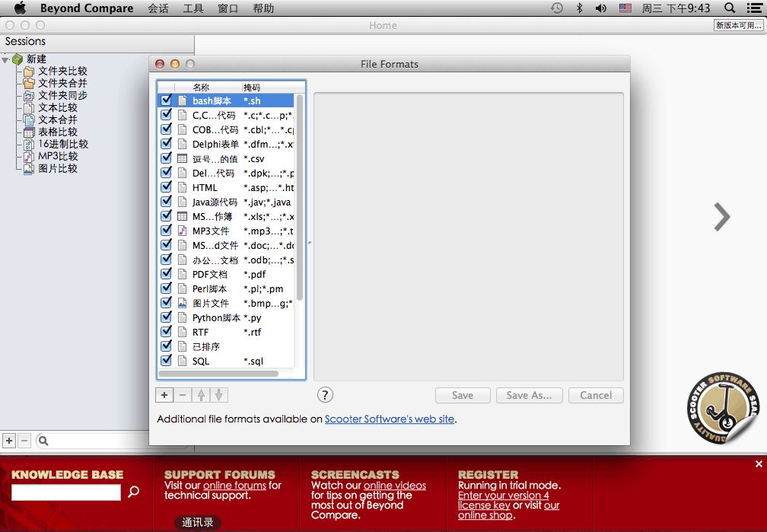Open the 工具 menu

click(193, 8)
